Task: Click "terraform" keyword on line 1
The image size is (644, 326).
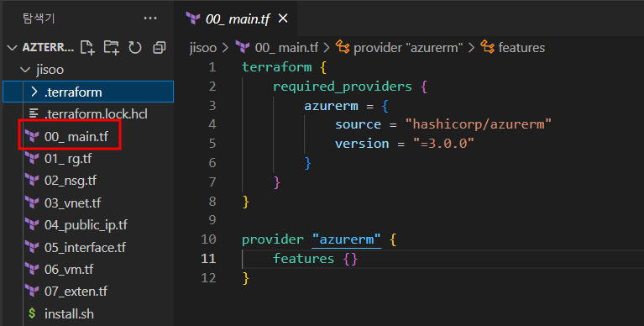Action: click(276, 67)
